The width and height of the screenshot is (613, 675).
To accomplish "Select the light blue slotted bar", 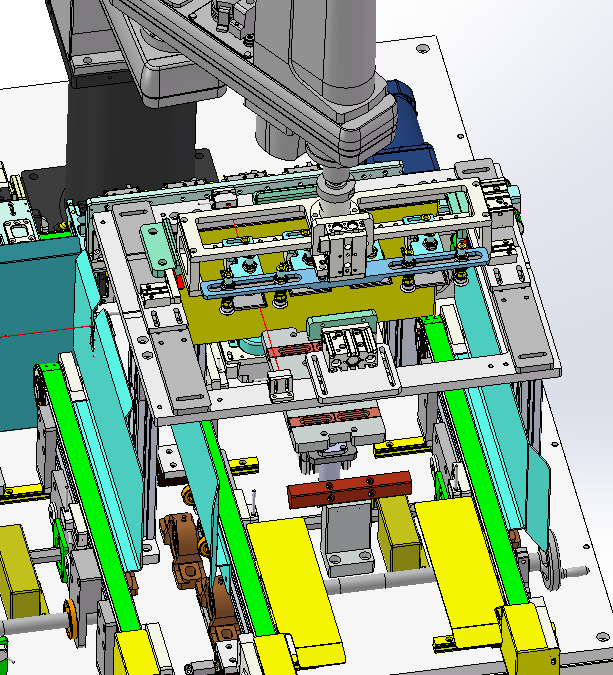I will click(x=346, y=272).
